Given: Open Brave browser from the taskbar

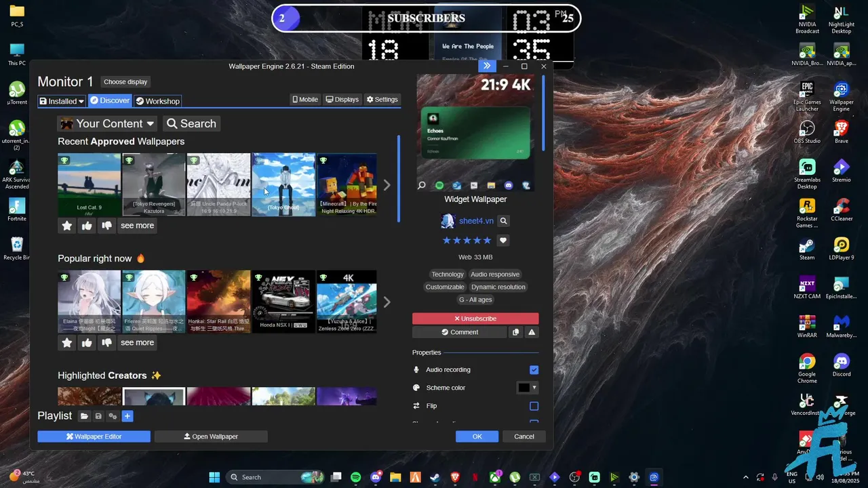Looking at the screenshot, I should pyautogui.click(x=455, y=477).
